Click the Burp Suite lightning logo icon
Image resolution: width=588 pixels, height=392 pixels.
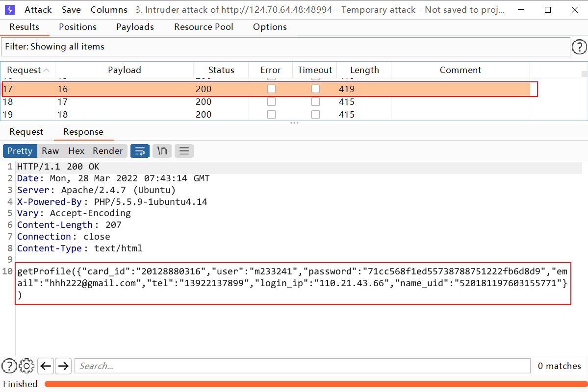pos(10,10)
